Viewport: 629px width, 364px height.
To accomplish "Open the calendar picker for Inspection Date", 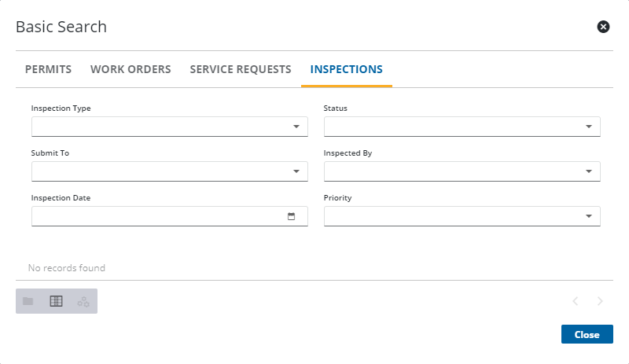I will [x=291, y=216].
